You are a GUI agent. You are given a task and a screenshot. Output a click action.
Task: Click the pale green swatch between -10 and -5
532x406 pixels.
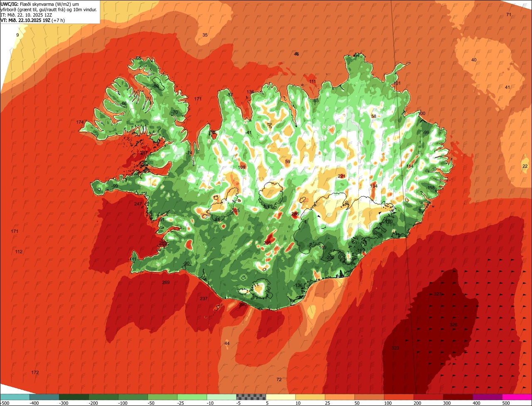coord(222,397)
